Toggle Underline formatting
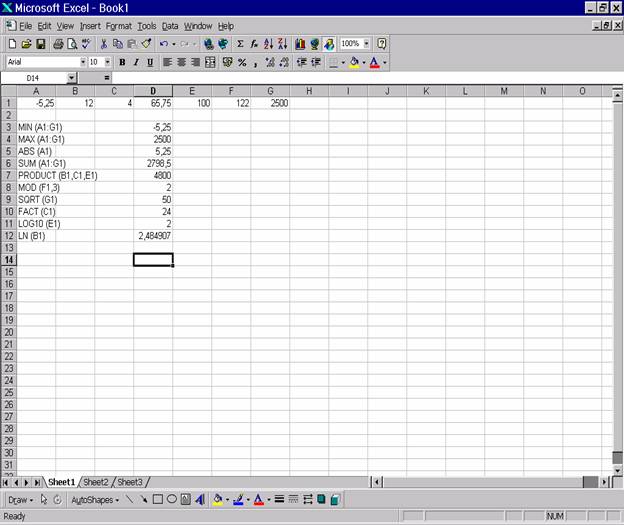The height and width of the screenshot is (525, 624). click(150, 62)
